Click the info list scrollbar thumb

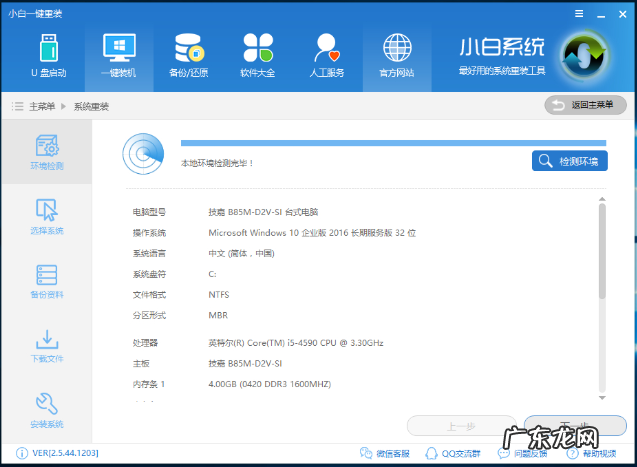(602, 251)
